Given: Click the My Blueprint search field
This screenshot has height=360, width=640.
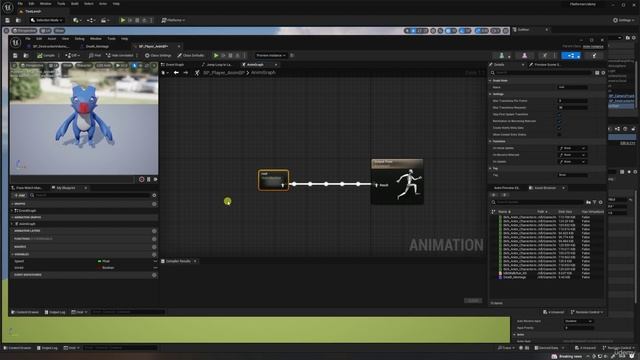Looking at the screenshot, I should (92, 196).
